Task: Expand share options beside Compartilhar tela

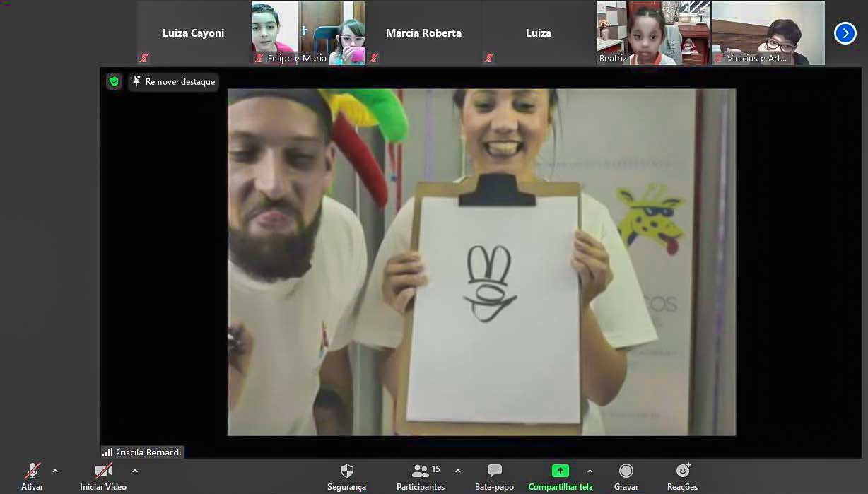Action: [590, 471]
